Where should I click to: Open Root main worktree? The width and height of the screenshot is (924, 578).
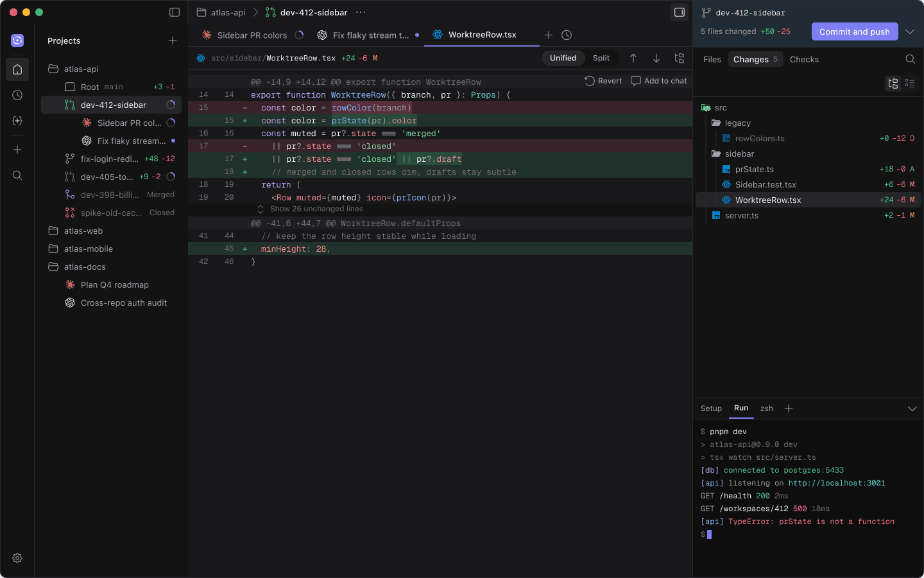pos(111,87)
